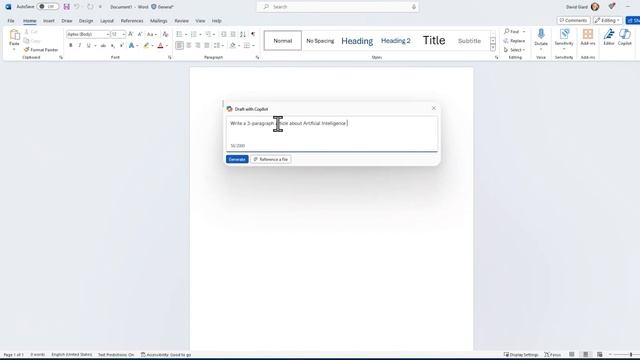Screen dimensions: 640x360
Task: Switch to the Insert tab
Action: [49, 20]
